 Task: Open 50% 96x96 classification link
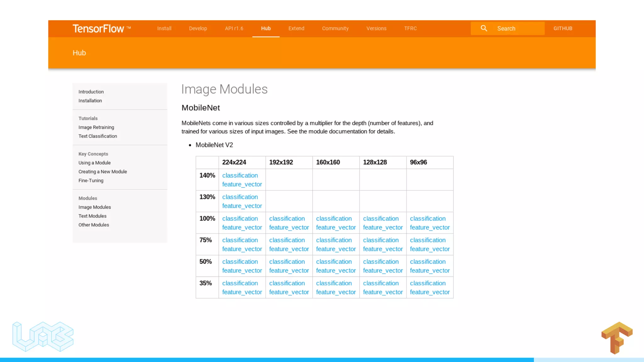428,262
